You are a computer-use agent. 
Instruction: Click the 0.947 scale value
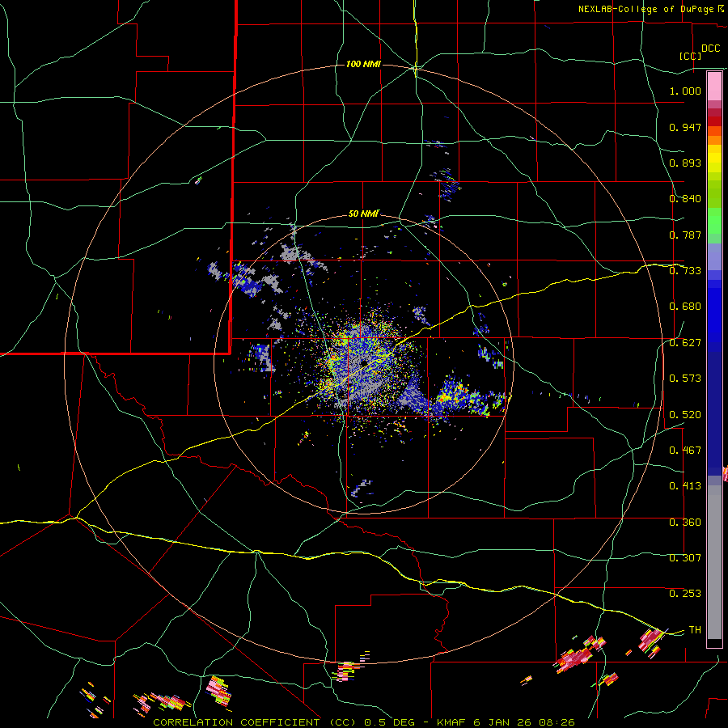(x=685, y=127)
